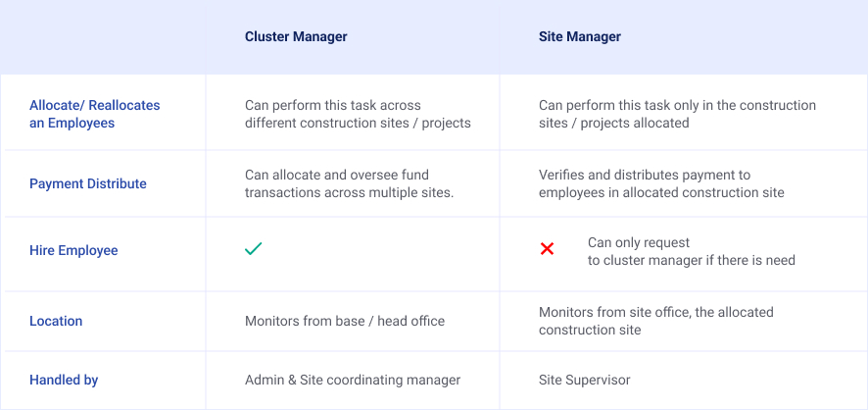Select 'Can allocate and oversee fund transactions' cell
868x410 pixels.
click(350, 183)
